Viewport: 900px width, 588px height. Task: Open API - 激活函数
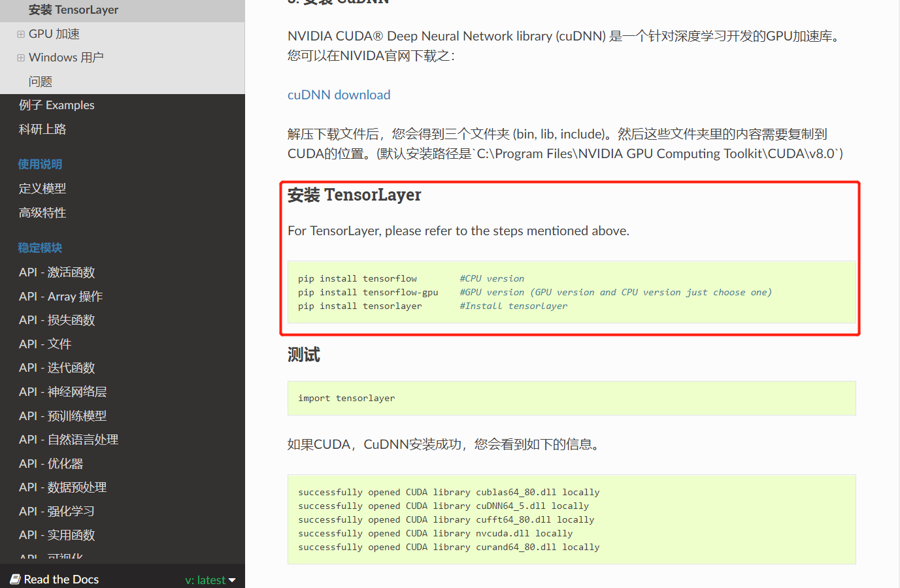coord(57,272)
